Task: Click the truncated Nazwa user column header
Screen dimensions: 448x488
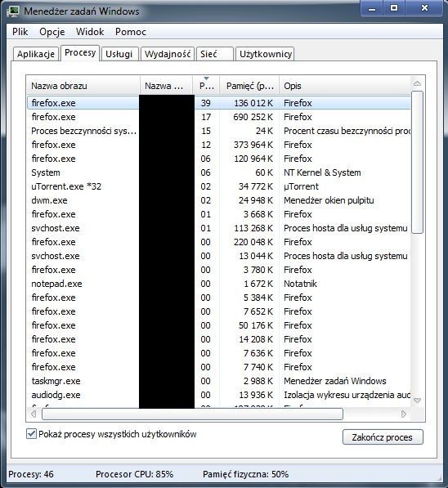Action: tap(166, 86)
